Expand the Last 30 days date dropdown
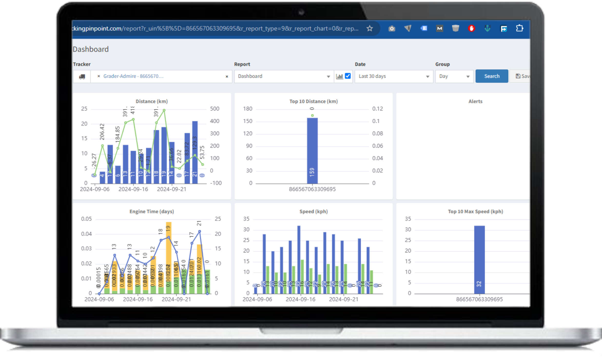This screenshot has height=364, width=602. point(394,76)
